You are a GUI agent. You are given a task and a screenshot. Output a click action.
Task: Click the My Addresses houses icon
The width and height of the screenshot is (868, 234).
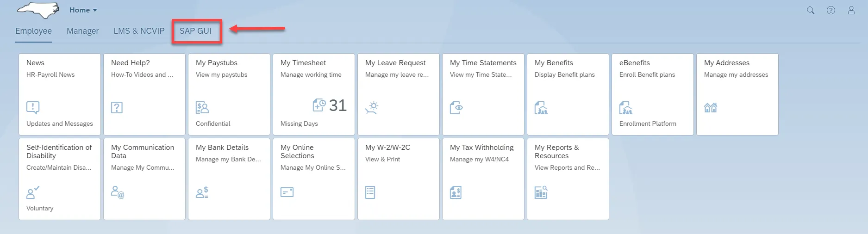[711, 108]
